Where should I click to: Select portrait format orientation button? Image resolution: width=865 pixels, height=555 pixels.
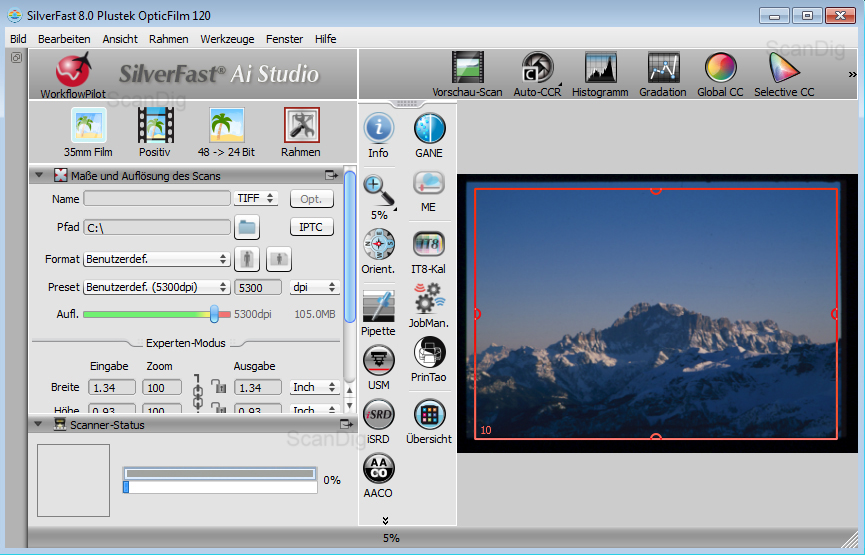click(247, 259)
